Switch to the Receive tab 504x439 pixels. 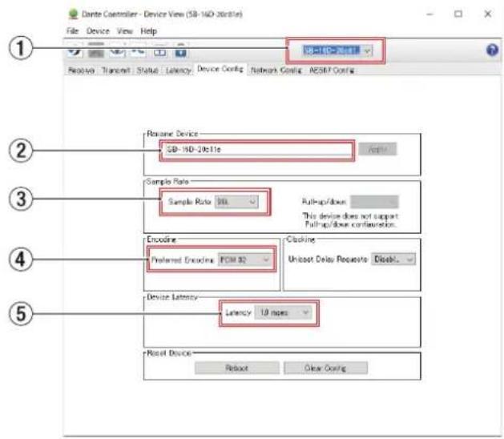tap(81, 70)
